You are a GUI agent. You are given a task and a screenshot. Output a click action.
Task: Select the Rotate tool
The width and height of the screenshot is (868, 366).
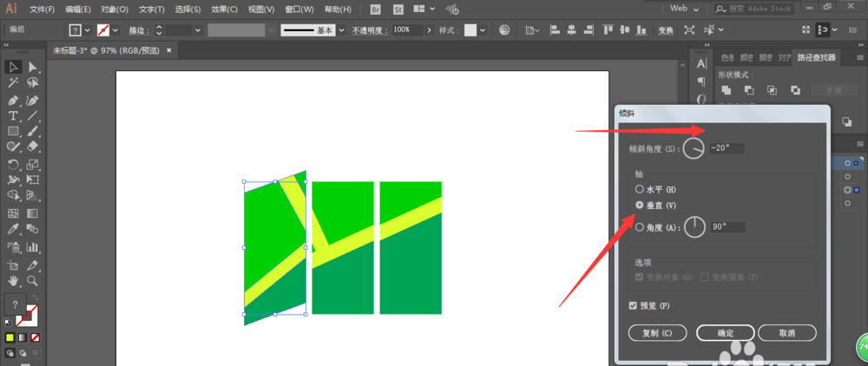13,164
